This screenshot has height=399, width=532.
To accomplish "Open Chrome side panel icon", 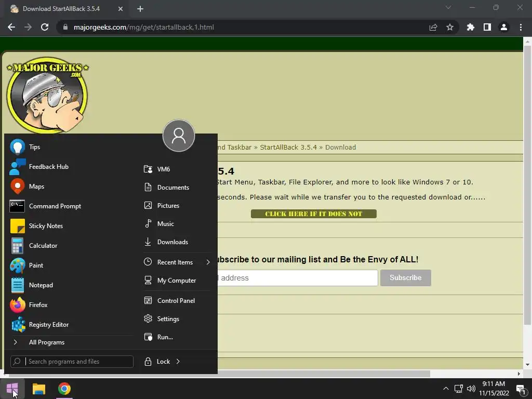I will (x=487, y=27).
